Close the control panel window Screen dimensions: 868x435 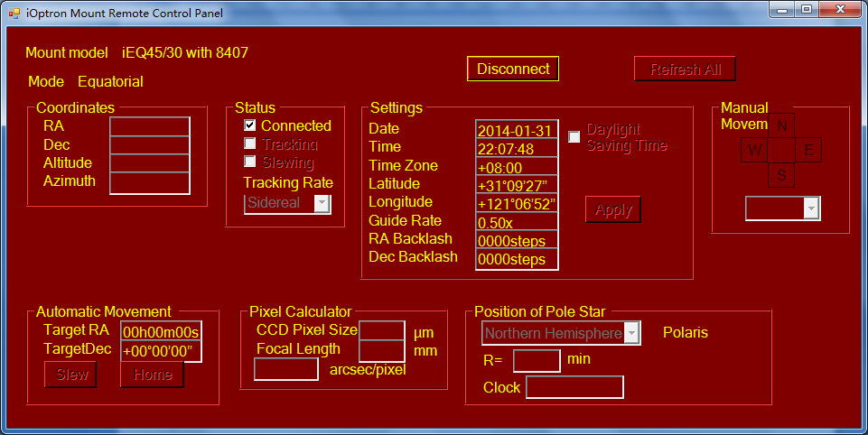(840, 9)
